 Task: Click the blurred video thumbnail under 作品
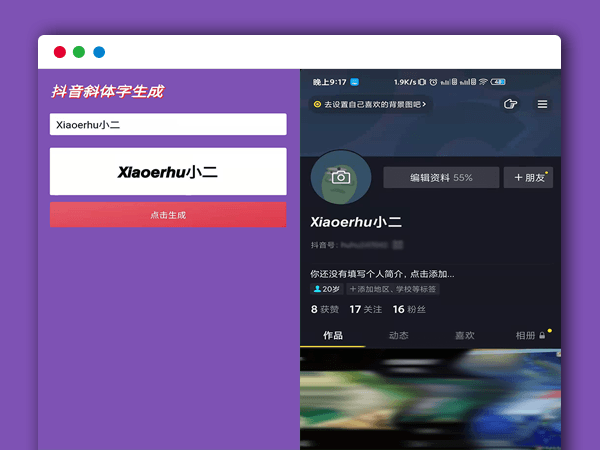[x=430, y=398]
